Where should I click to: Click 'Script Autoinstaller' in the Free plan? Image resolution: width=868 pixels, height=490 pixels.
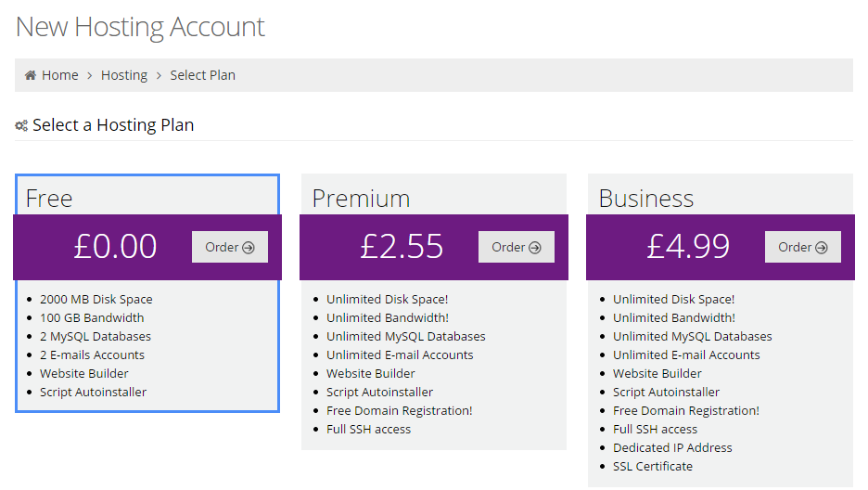click(x=93, y=393)
